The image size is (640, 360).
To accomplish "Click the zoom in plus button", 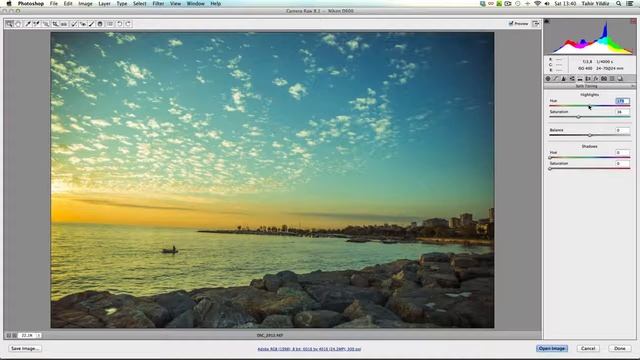I will click(x=15, y=335).
